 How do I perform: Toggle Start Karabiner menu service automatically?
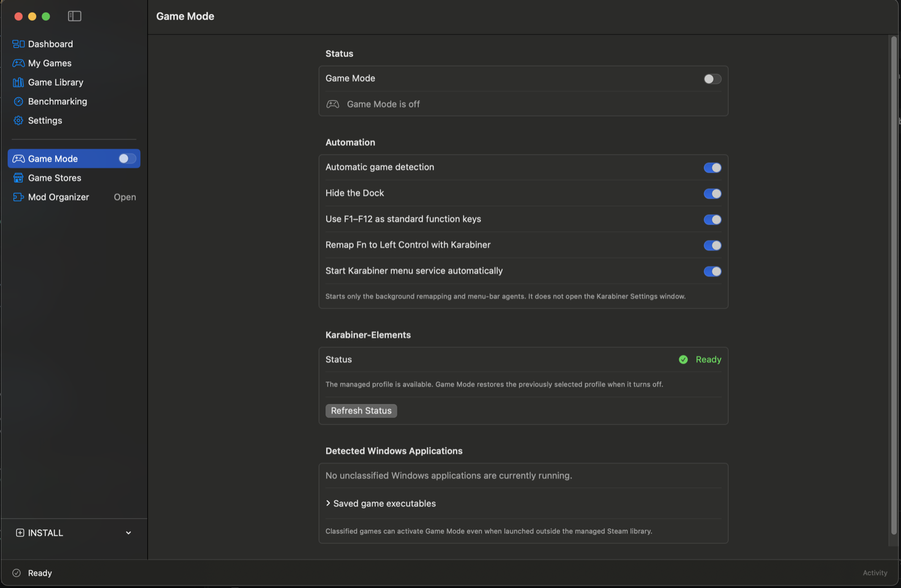pos(712,271)
